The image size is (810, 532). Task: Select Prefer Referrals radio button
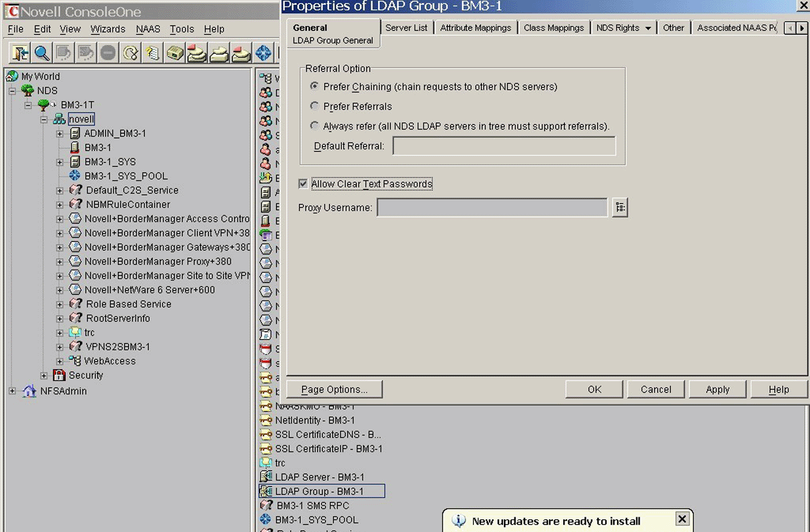coord(314,106)
